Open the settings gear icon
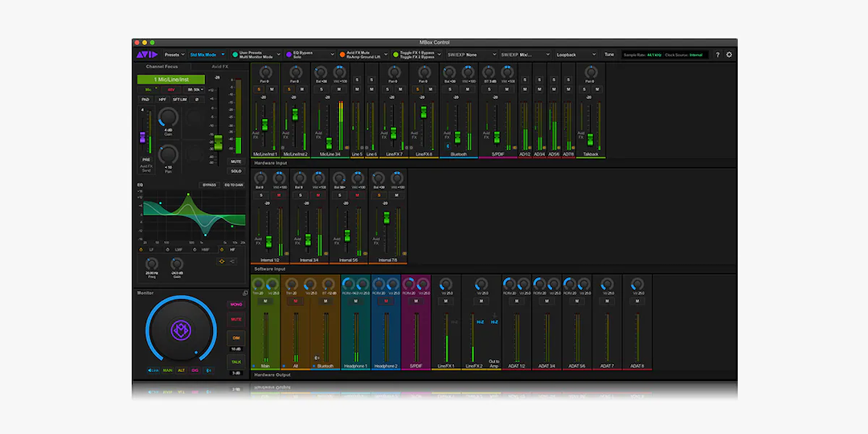 (x=729, y=55)
